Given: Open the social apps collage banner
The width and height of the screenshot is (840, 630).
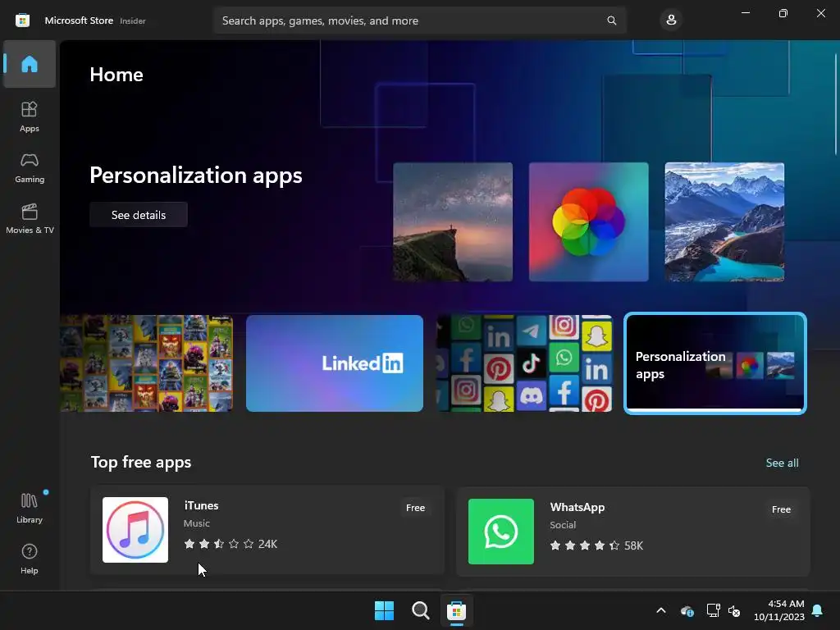Looking at the screenshot, I should (x=524, y=363).
